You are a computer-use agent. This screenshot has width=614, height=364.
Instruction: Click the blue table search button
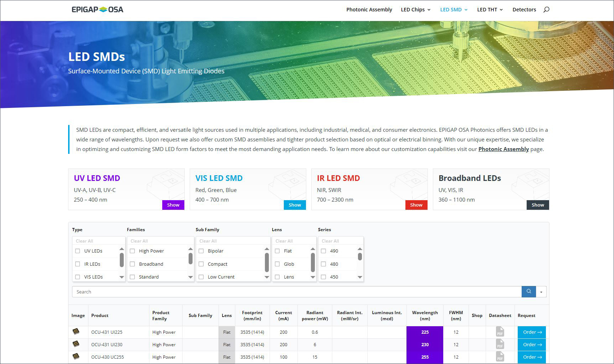tap(528, 292)
